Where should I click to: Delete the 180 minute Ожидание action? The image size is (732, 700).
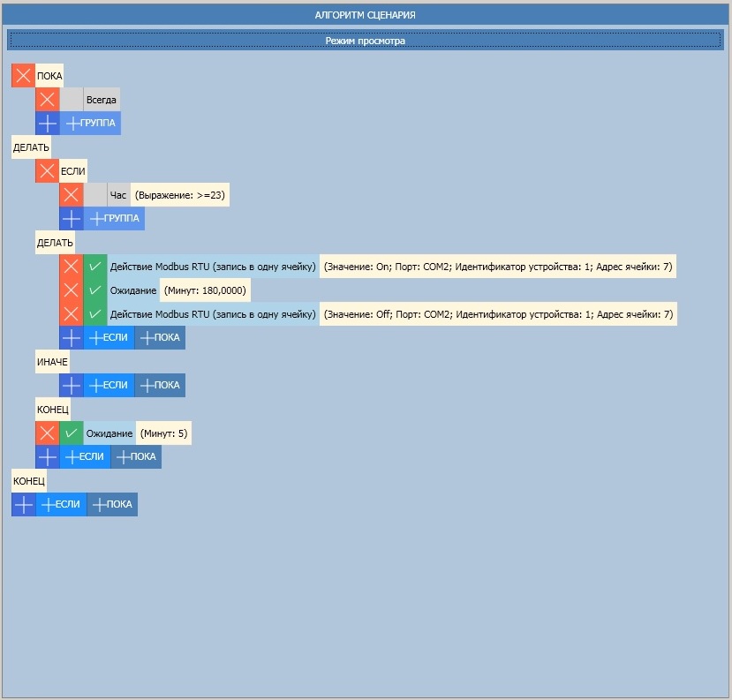point(71,290)
